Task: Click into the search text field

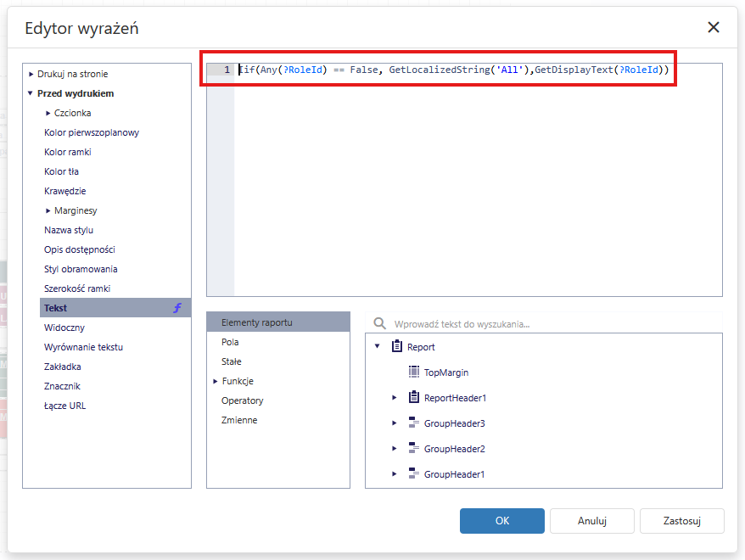Action: [552, 324]
